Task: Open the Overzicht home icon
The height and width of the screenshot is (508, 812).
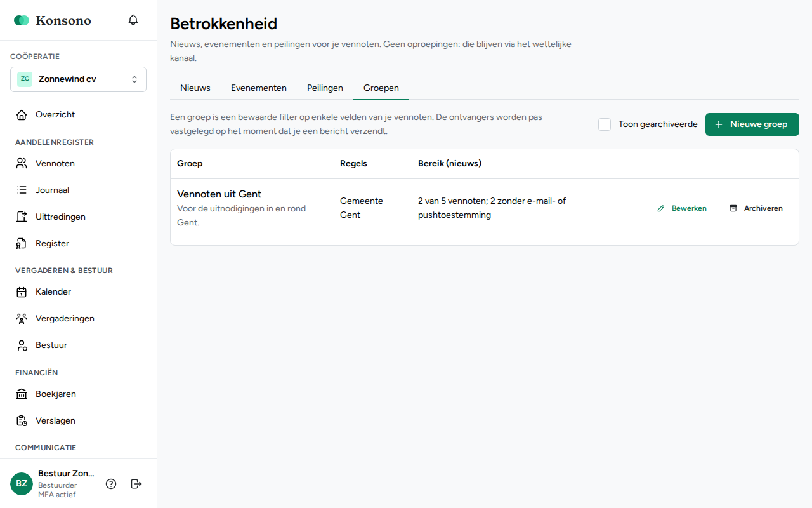Action: click(22, 115)
